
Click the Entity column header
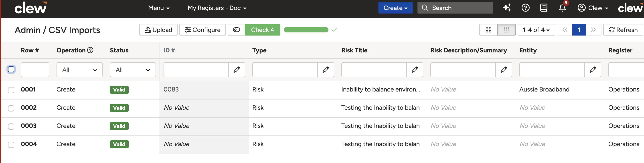(x=528, y=50)
